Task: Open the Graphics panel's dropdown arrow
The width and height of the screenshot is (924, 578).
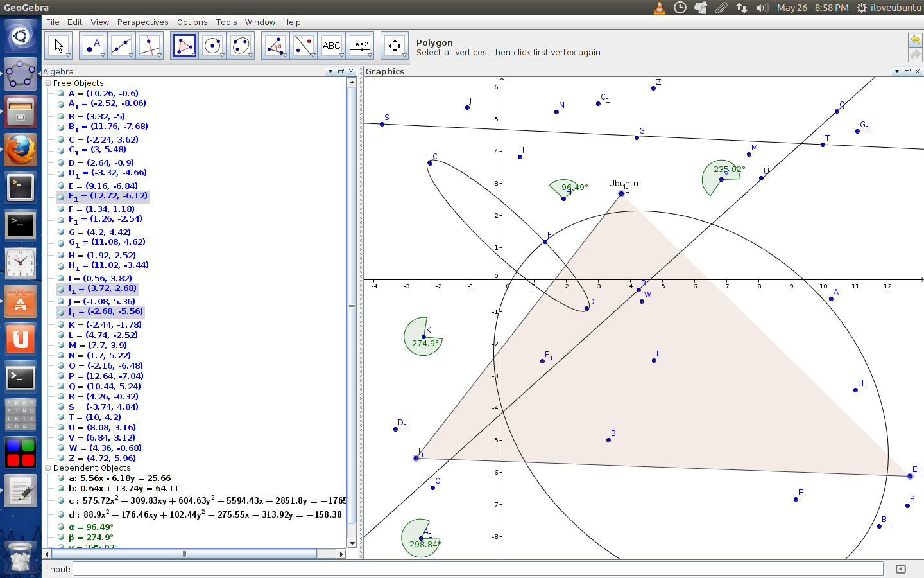Action: (897, 71)
